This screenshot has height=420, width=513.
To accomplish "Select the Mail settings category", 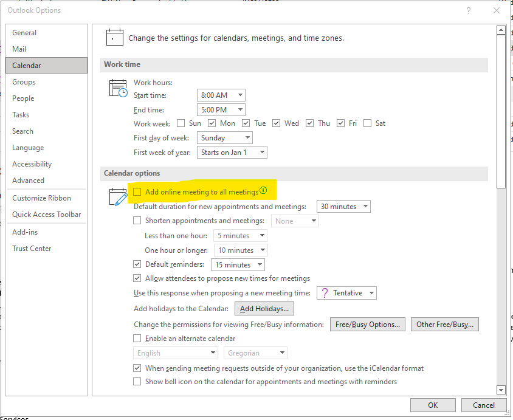I will tap(19, 49).
